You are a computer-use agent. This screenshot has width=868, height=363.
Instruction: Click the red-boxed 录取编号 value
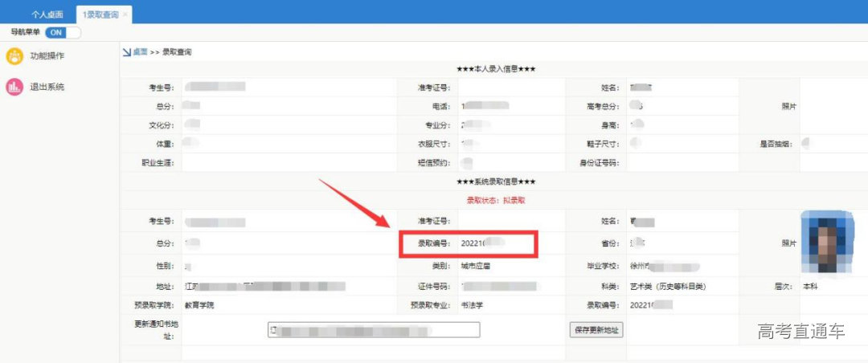click(x=482, y=243)
